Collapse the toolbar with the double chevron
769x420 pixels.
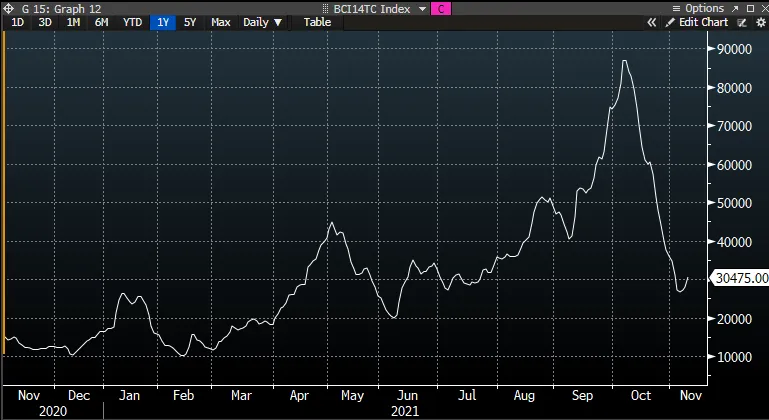coord(651,22)
